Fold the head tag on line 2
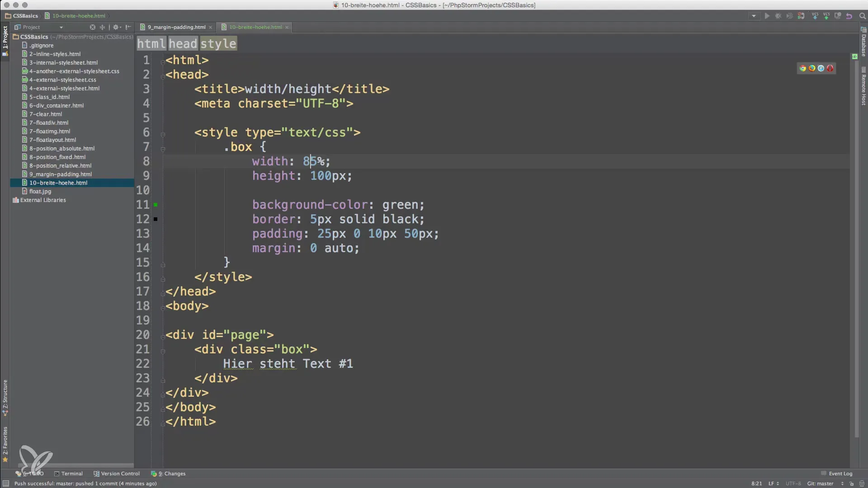Screen dimensions: 868x488 coord(163,76)
